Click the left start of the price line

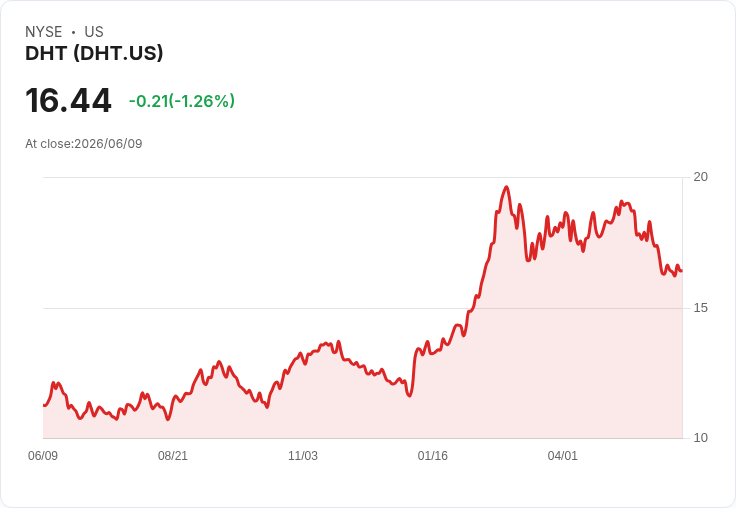44,405
